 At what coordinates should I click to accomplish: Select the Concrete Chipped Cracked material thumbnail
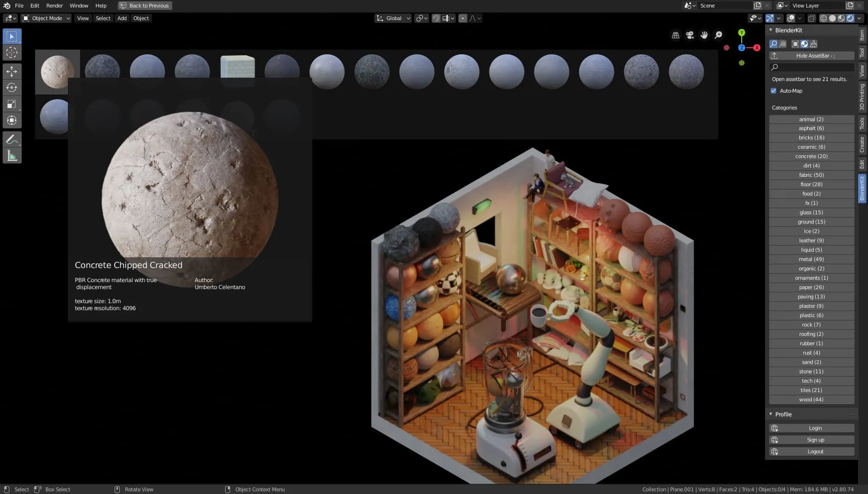[x=58, y=71]
